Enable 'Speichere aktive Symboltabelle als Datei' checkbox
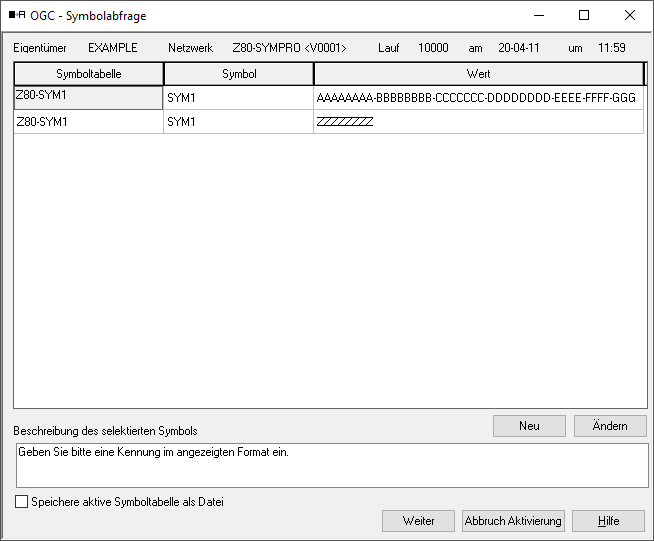 [22, 502]
